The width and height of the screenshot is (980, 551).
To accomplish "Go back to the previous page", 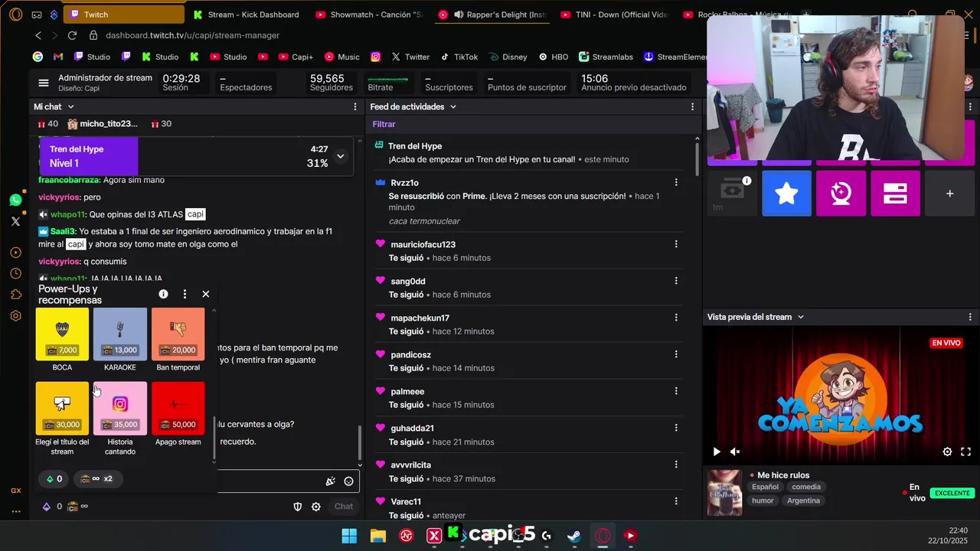I will point(38,35).
